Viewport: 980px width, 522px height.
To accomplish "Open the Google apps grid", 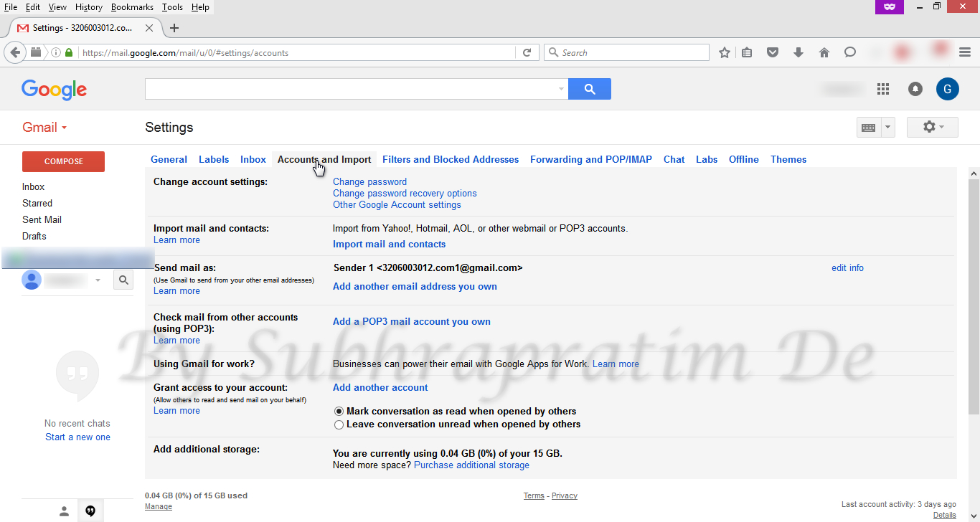I will tap(883, 89).
